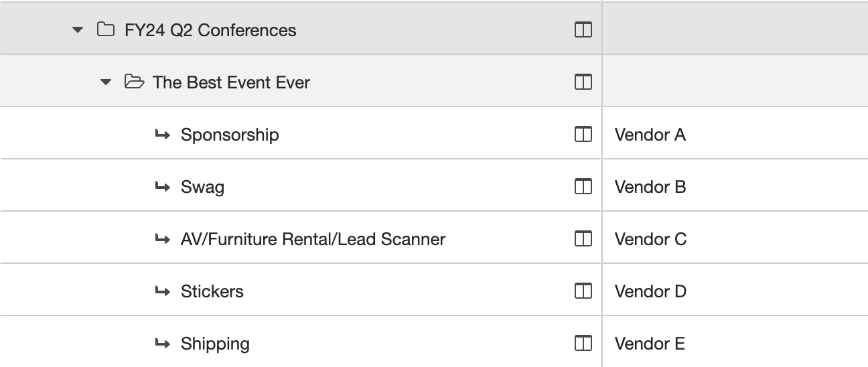The height and width of the screenshot is (367, 868).
Task: Click the Vendor C cell
Action: [650, 239]
